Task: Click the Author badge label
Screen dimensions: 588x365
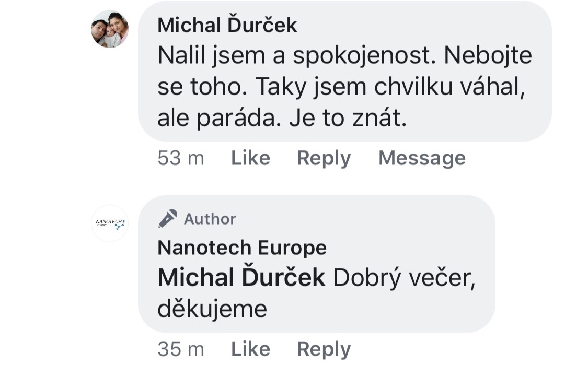Action: point(210,219)
